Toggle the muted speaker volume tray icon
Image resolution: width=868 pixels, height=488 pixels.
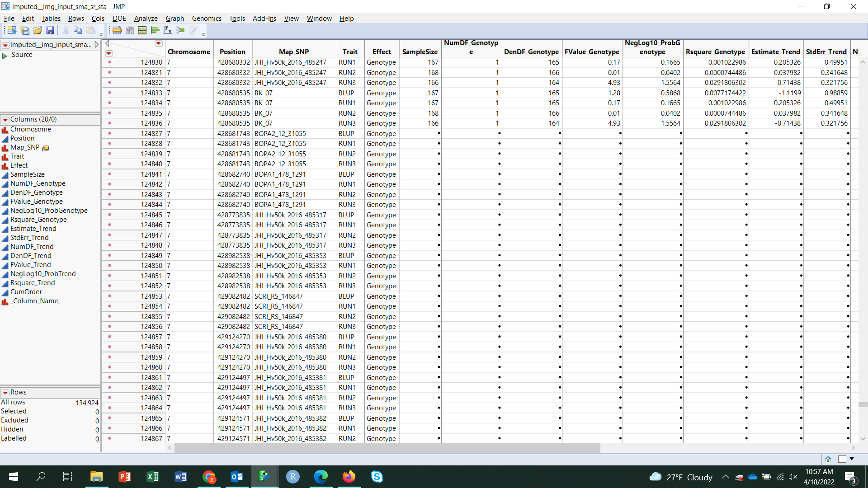click(x=793, y=477)
